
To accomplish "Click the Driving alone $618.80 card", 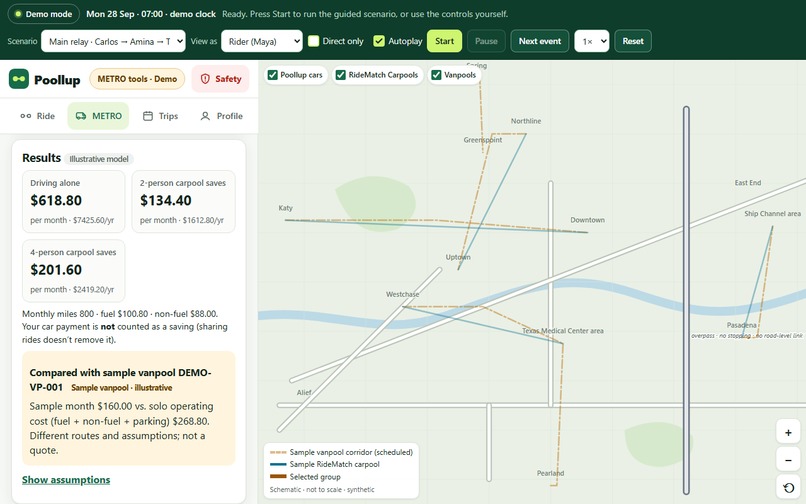I will click(74, 202).
